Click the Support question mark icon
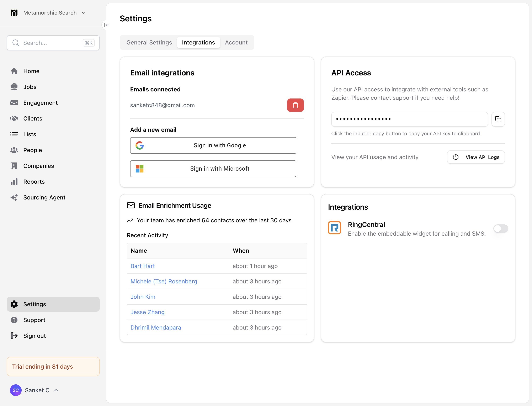This screenshot has height=406, width=532. point(14,320)
